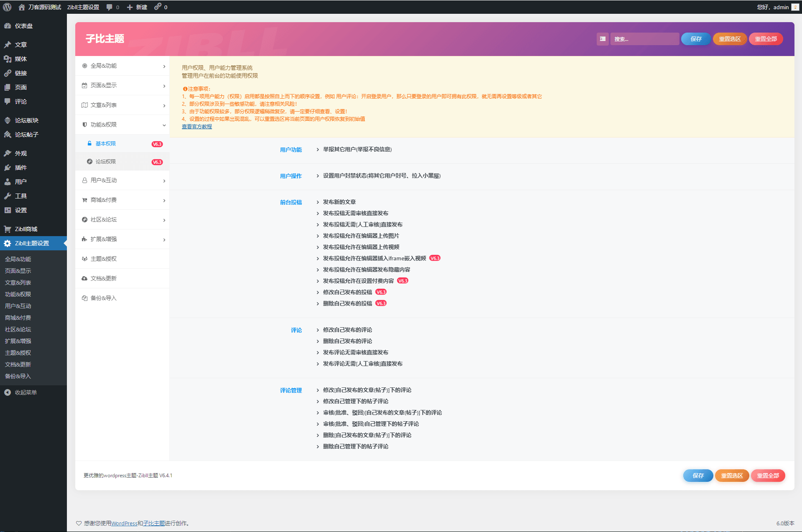Select 社区&论坛 in the left sidebar menu

coord(18,329)
